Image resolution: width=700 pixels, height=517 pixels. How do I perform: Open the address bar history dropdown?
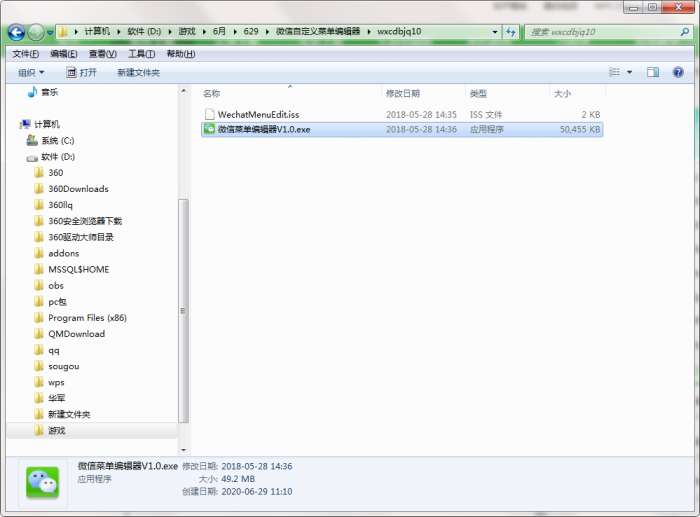[495, 32]
